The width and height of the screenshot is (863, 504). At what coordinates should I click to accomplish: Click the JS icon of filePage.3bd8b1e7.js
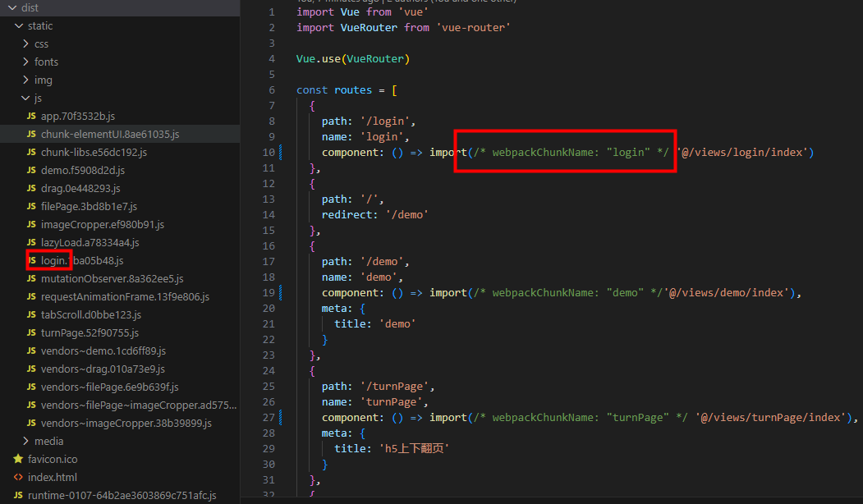[x=31, y=206]
